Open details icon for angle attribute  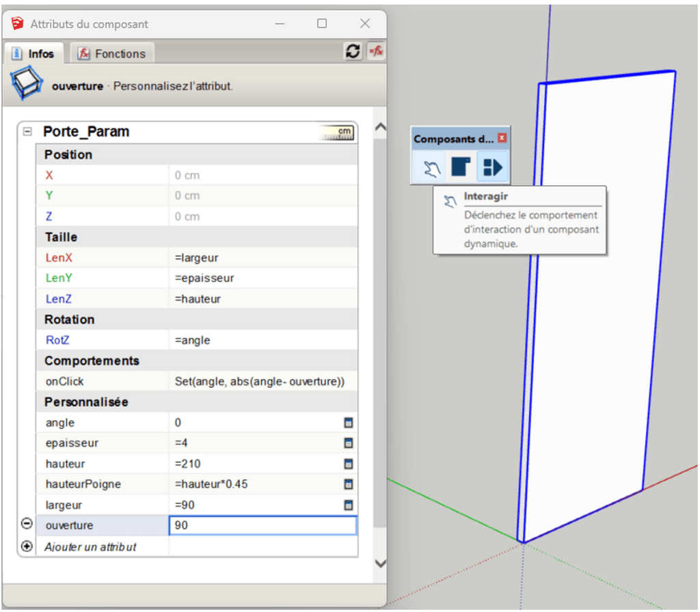(x=349, y=423)
